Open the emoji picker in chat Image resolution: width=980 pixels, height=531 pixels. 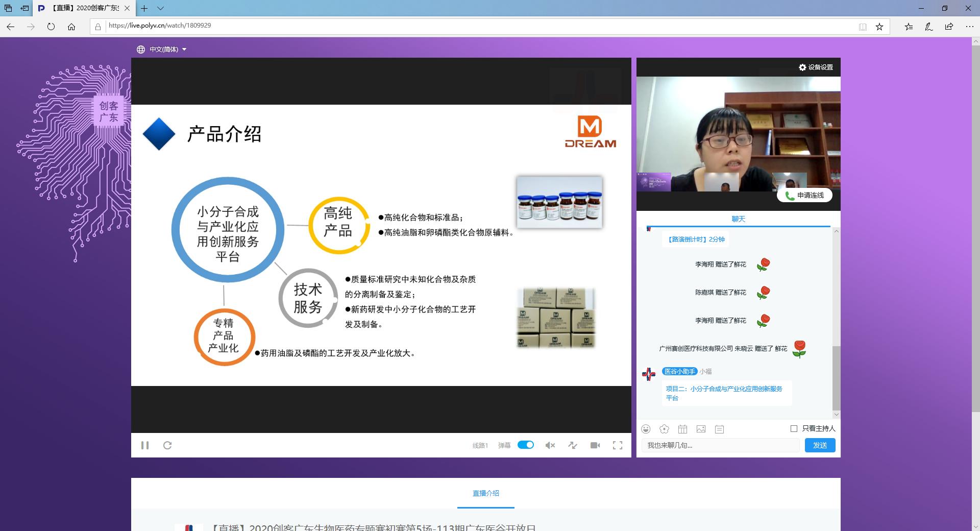coord(646,429)
